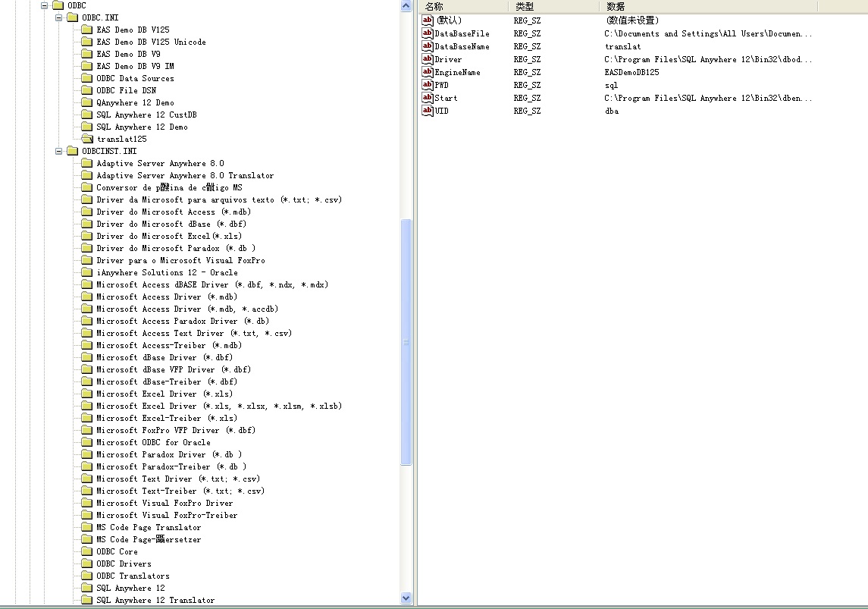Image resolution: width=868 pixels, height=609 pixels.
Task: Click the folder icon for QAnywhere 12 Demo
Action: pyautogui.click(x=87, y=102)
